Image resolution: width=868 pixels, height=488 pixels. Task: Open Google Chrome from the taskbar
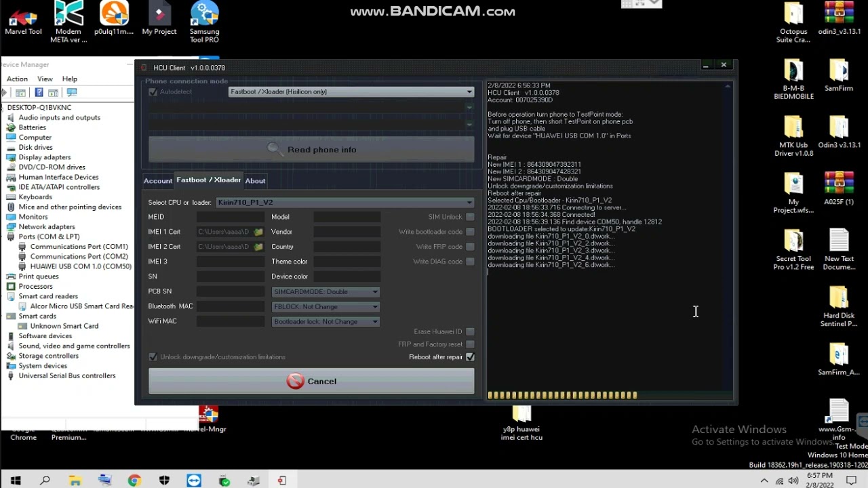coord(134,481)
